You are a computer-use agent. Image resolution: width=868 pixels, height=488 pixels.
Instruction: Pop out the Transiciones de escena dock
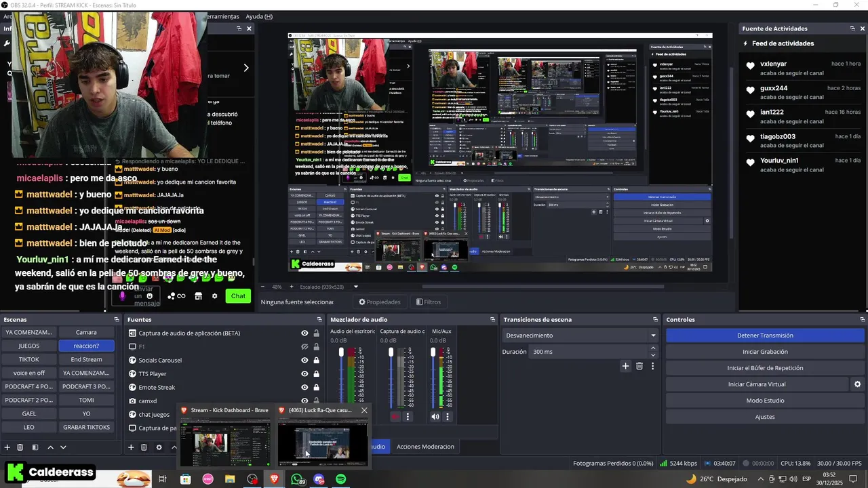(655, 319)
